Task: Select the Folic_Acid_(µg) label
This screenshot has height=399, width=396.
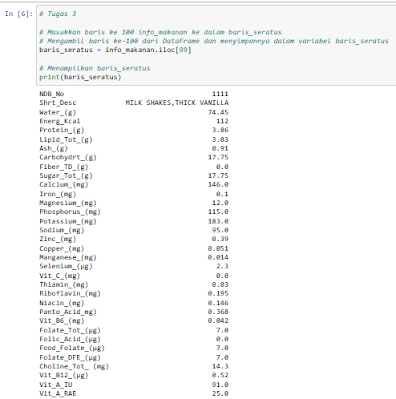Action: (x=70, y=339)
